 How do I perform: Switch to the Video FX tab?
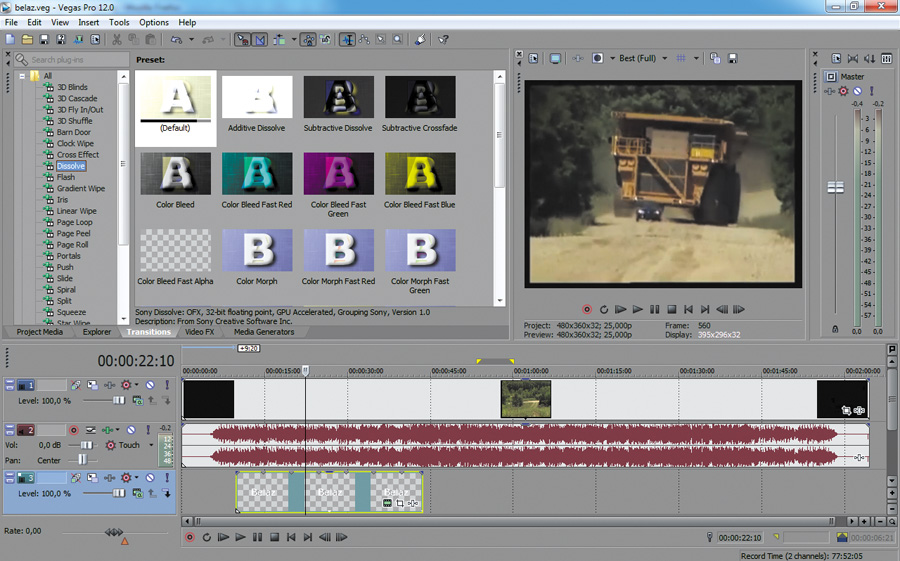[x=199, y=332]
